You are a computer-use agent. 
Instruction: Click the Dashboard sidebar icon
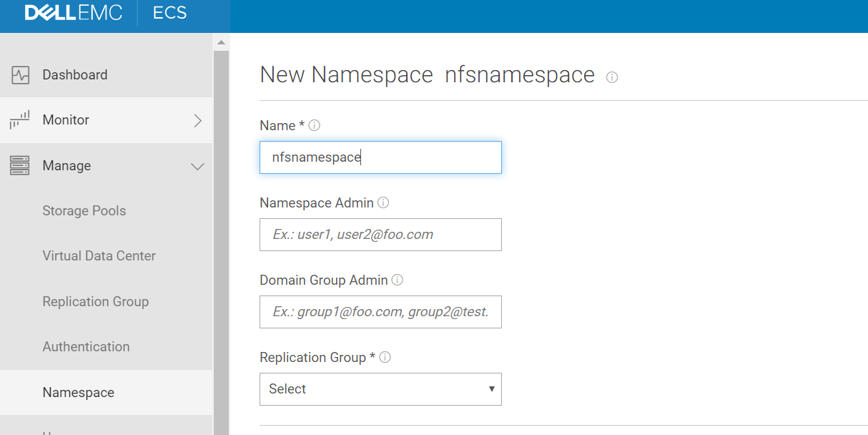coord(19,74)
